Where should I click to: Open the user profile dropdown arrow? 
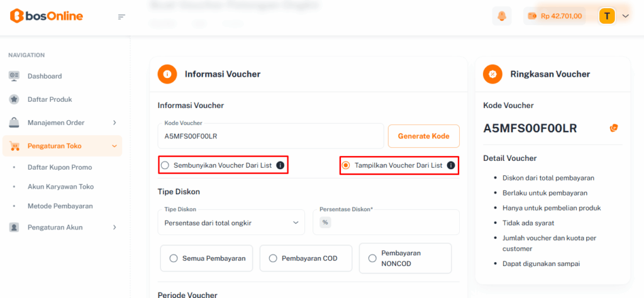pyautogui.click(x=625, y=16)
